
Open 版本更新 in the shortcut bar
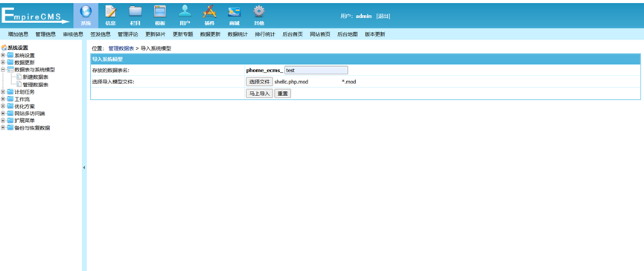pos(375,34)
